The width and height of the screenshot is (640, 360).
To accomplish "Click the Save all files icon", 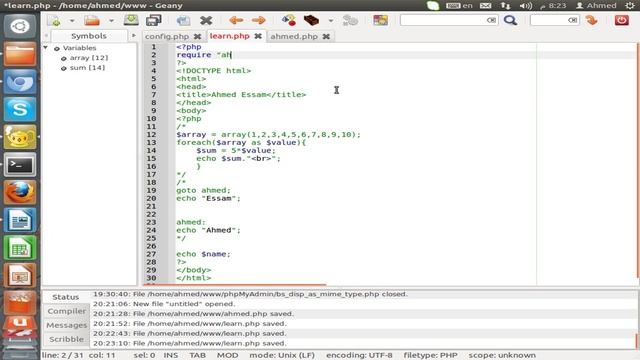I will (x=153, y=20).
